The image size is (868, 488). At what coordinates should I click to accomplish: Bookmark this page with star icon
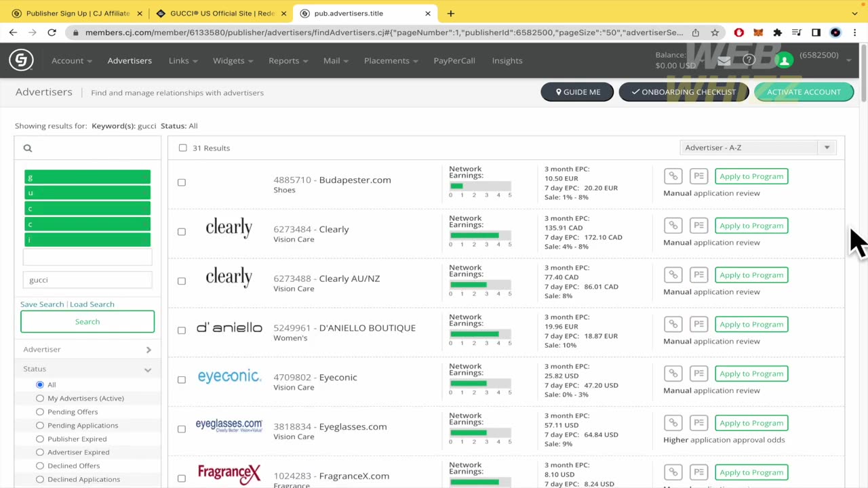[x=715, y=32]
